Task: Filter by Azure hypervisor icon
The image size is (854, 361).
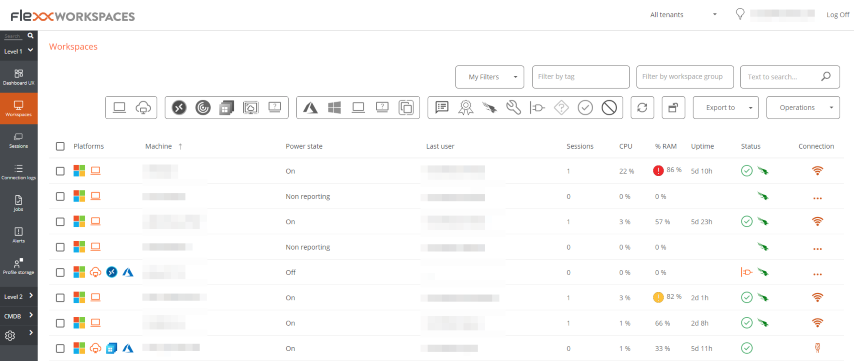Action: coord(310,108)
